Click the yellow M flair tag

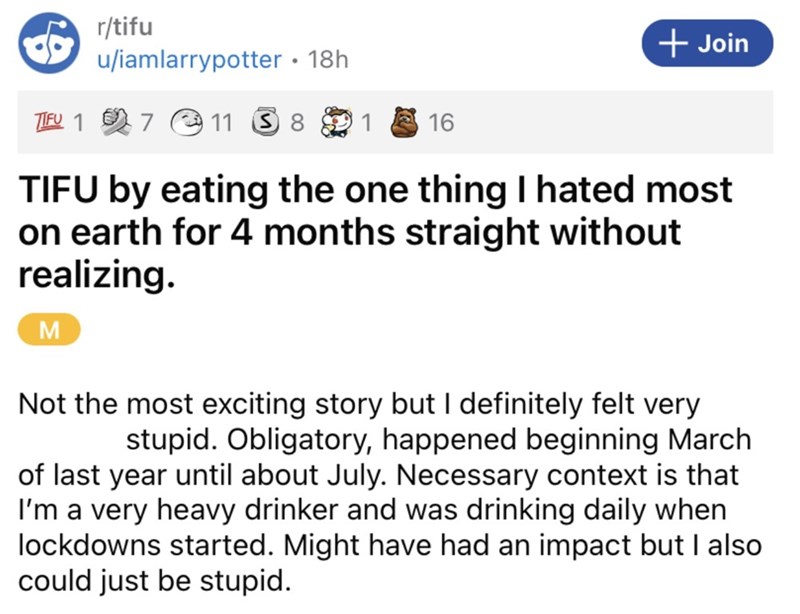(x=43, y=330)
